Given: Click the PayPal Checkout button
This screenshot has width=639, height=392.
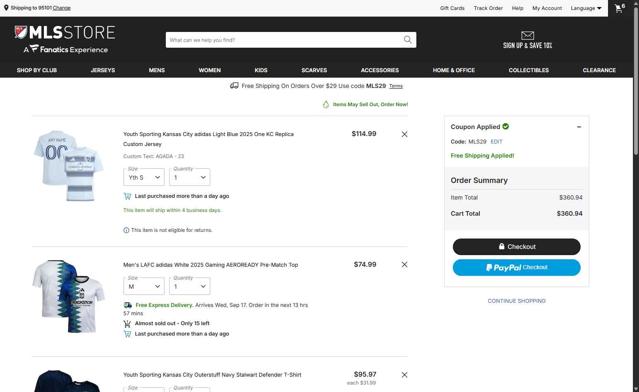Looking at the screenshot, I should pyautogui.click(x=516, y=267).
